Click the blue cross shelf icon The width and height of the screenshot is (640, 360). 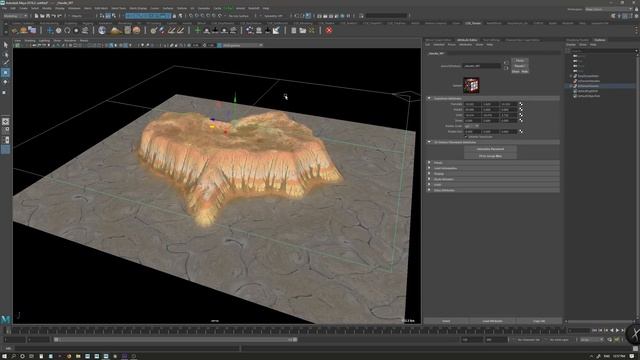point(50,30)
